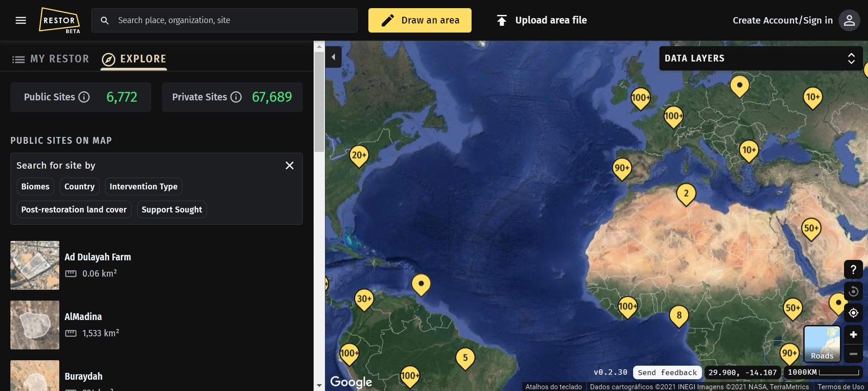This screenshot has height=391, width=868.
Task: Click the 29.900, -14.107 coordinates readout
Action: click(742, 372)
